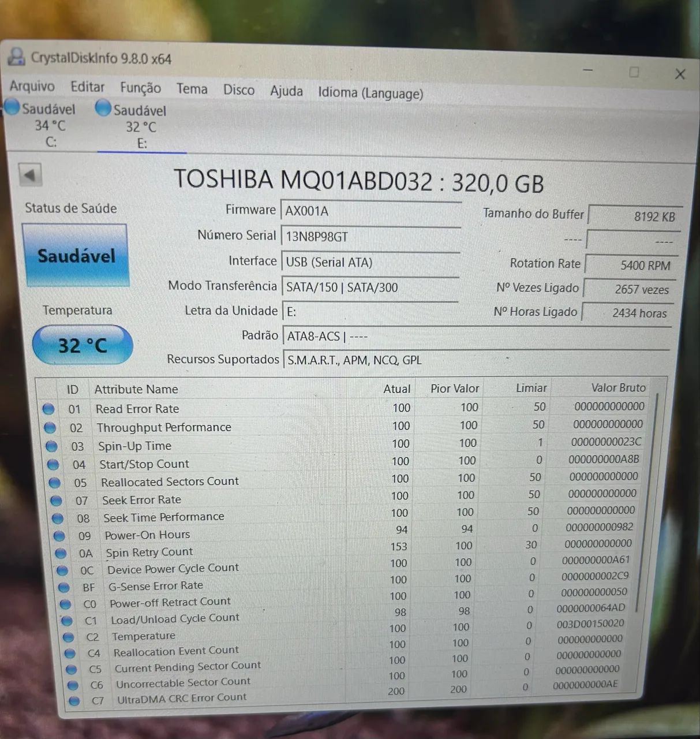Click the previous disk arrow button

30,174
